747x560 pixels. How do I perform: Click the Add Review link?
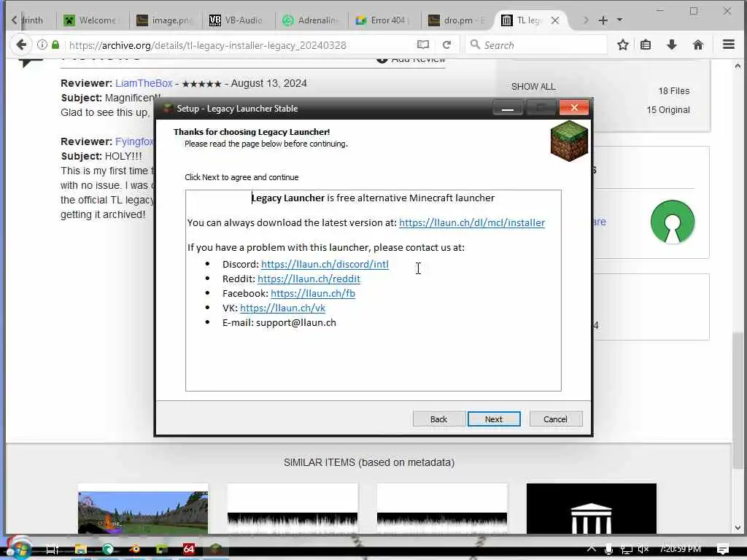(x=411, y=60)
